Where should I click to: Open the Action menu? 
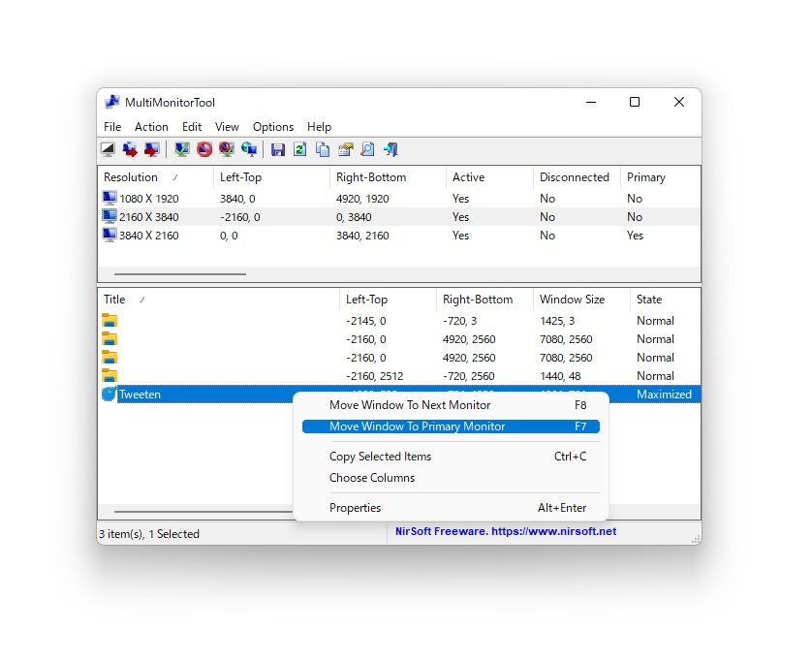pyautogui.click(x=151, y=127)
